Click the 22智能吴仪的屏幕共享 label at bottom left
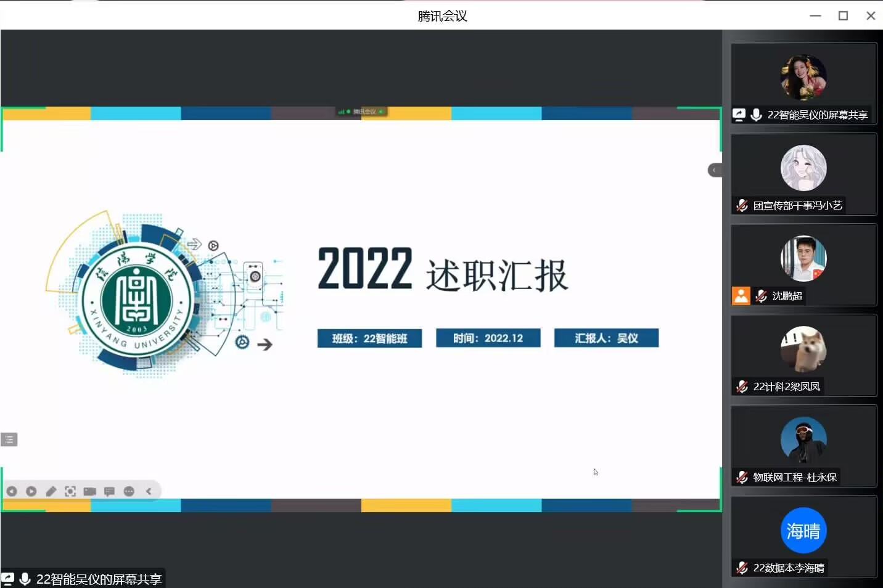This screenshot has width=883, height=588. click(x=98, y=579)
